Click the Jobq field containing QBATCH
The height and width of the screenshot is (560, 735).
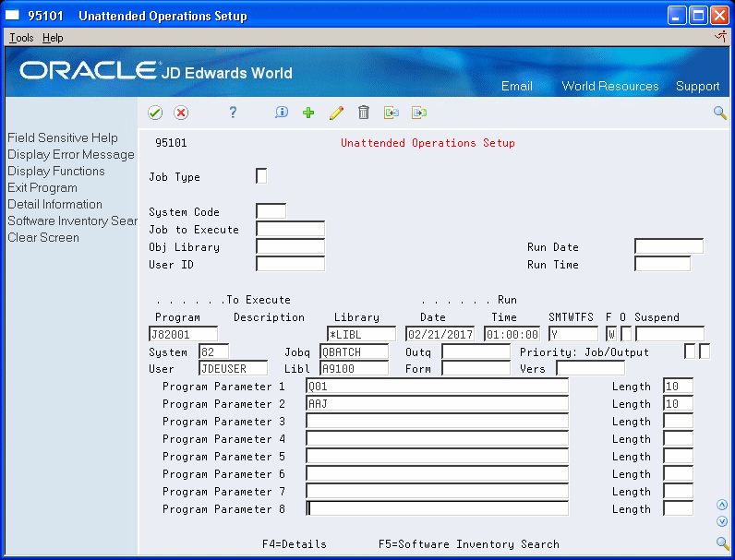tap(354, 351)
